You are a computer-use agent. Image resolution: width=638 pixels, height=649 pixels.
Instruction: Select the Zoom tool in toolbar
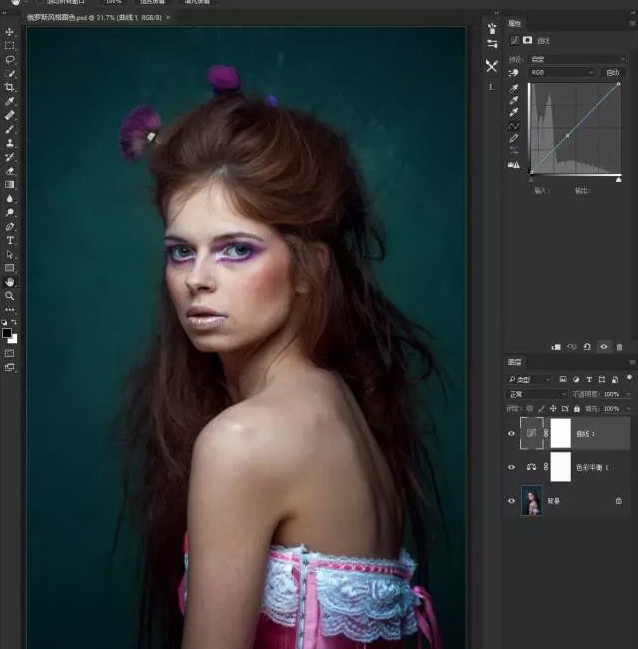point(10,296)
